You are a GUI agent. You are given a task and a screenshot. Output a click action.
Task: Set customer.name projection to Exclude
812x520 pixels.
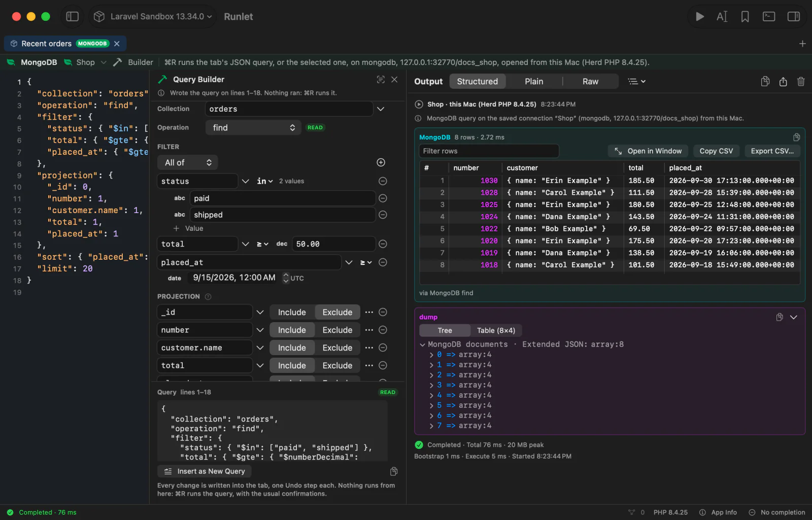(337, 348)
